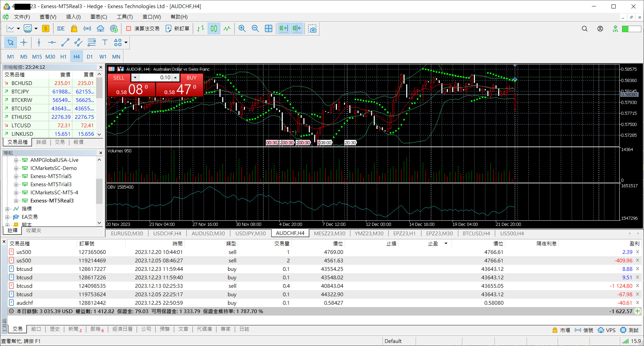Viewport: 644px width, 346px height.
Task: Open the 工具(T) menu
Action: (x=125, y=17)
